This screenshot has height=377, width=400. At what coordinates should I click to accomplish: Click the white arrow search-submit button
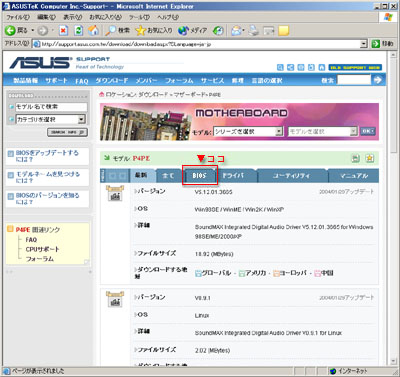(377, 80)
